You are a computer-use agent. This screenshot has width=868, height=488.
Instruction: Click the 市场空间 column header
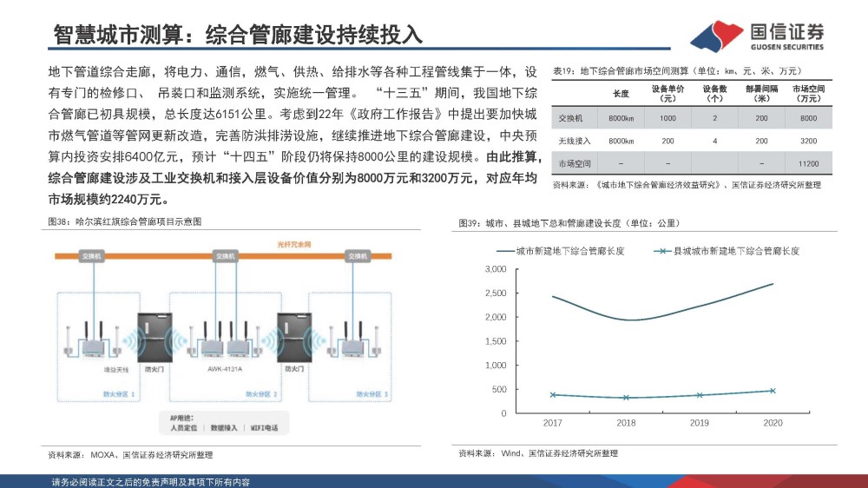pos(808,93)
